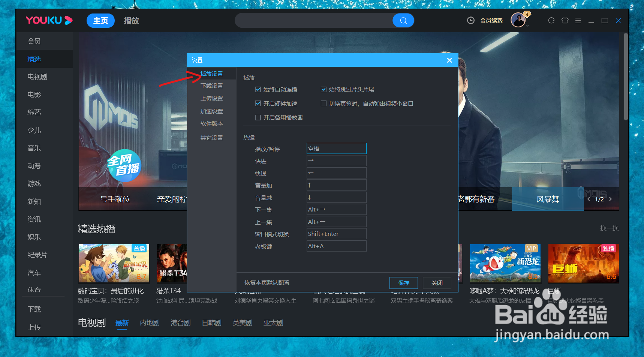Enable 开启备用播放器 checkbox

(258, 117)
